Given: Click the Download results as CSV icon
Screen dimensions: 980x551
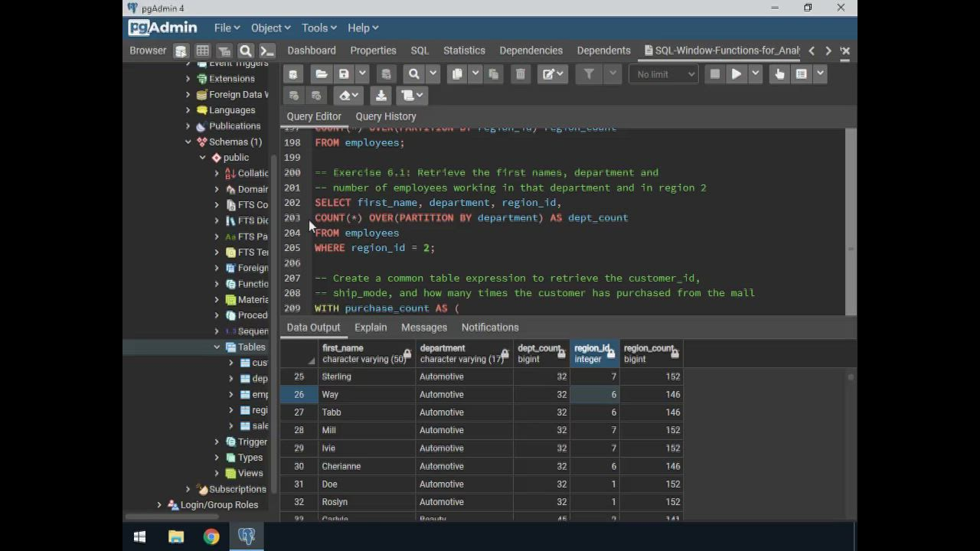Looking at the screenshot, I should 381,96.
